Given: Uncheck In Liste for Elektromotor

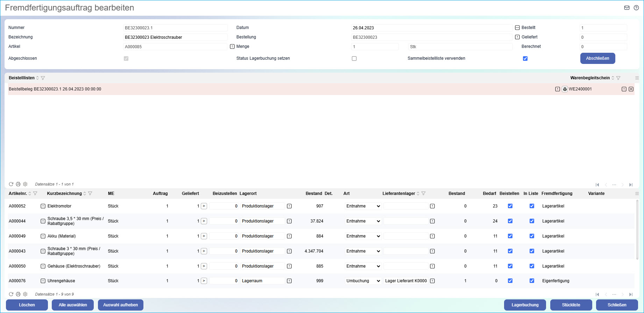Looking at the screenshot, I should click(x=532, y=206).
